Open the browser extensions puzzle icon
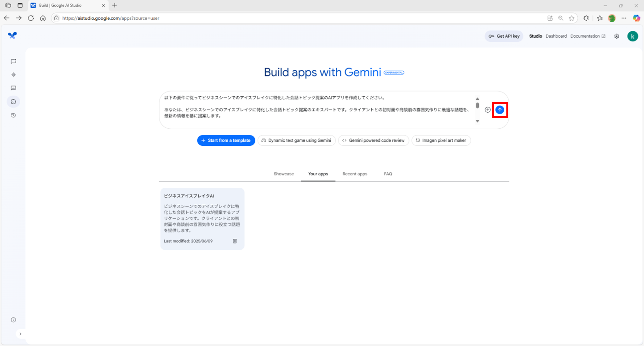Screen dimensions: 644x346 tap(586, 18)
